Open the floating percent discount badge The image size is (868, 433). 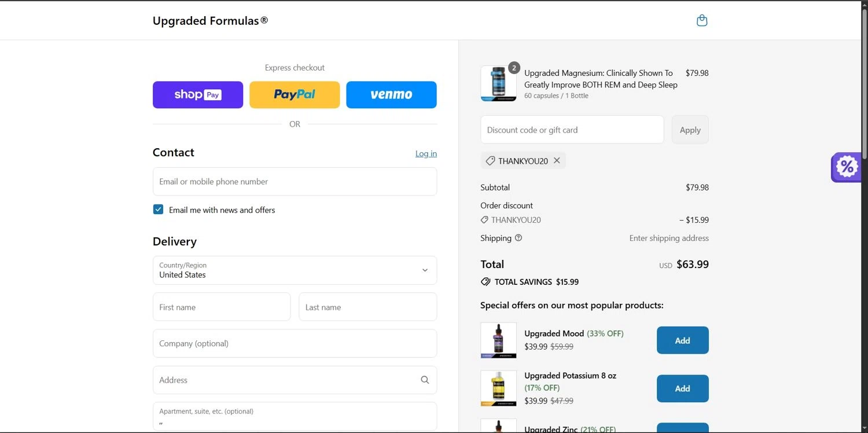click(847, 167)
